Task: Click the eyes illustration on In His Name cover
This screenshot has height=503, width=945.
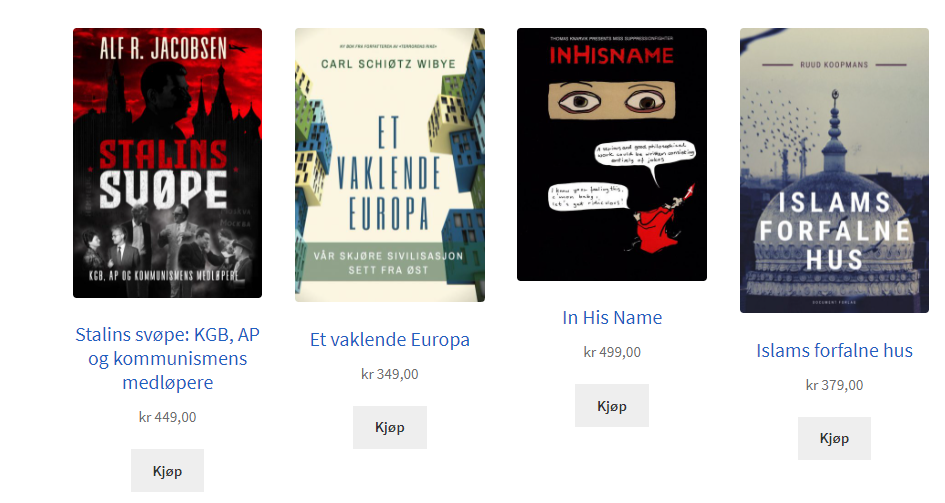Action: [x=611, y=101]
